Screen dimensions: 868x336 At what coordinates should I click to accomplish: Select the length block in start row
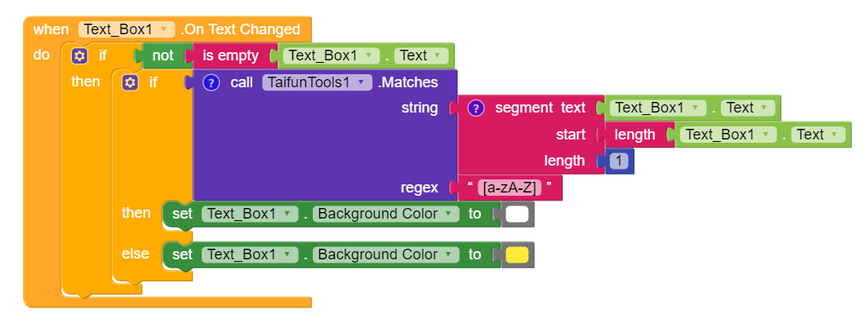[634, 135]
